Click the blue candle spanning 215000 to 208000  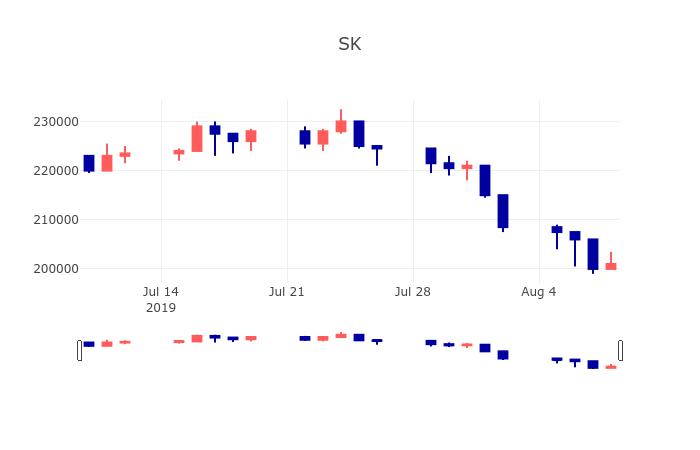[x=503, y=212]
